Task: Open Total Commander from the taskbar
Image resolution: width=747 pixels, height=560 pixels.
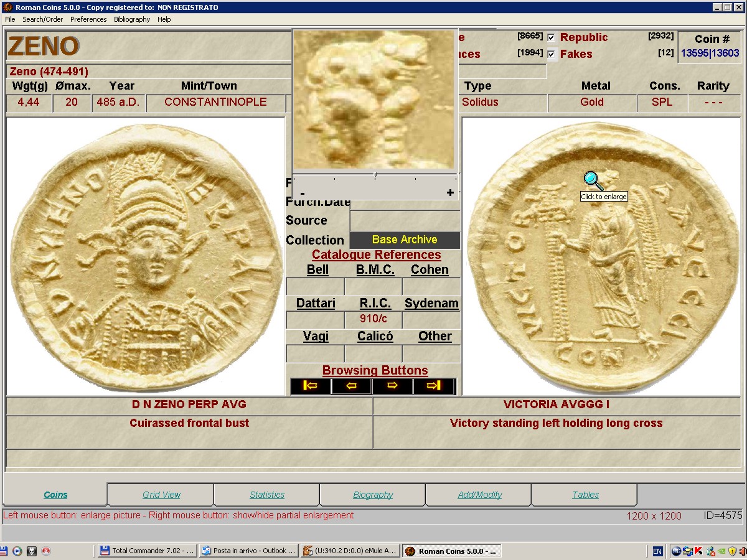Action: tap(148, 551)
